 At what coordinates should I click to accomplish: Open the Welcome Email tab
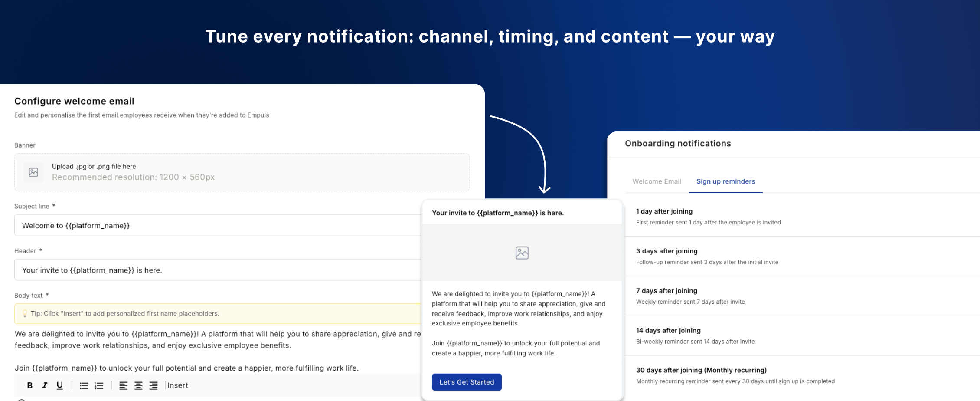[x=657, y=181]
